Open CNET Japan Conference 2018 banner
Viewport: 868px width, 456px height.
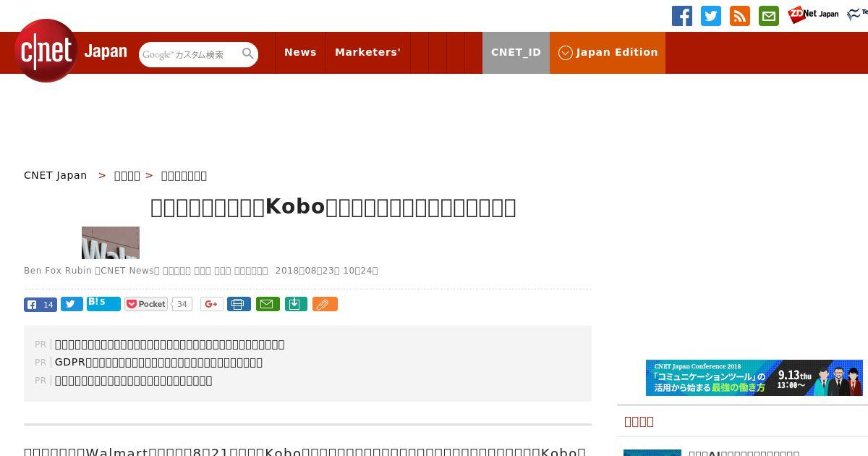click(754, 378)
